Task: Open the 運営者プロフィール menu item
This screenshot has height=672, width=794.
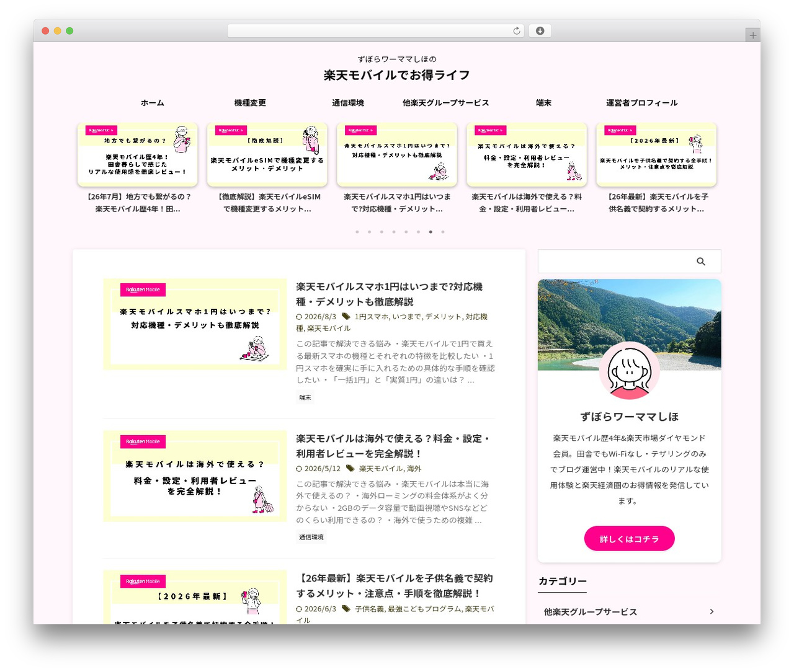Action: pos(642,103)
